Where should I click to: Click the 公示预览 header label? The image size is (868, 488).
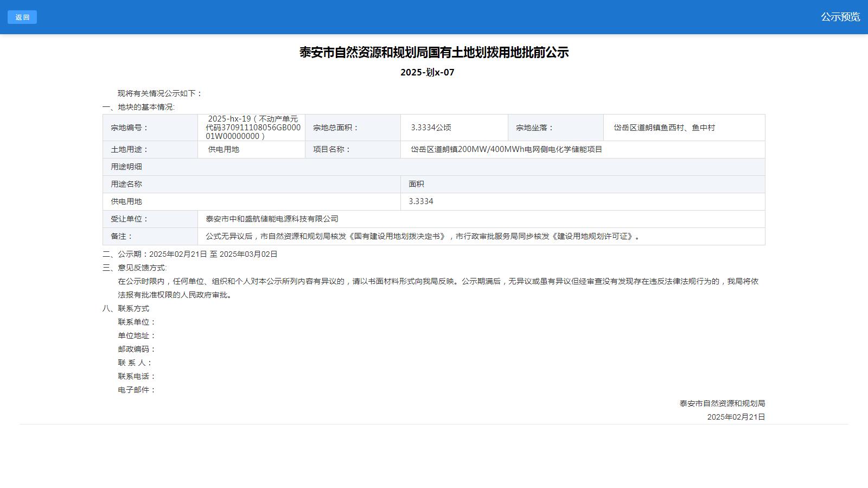pyautogui.click(x=840, y=17)
